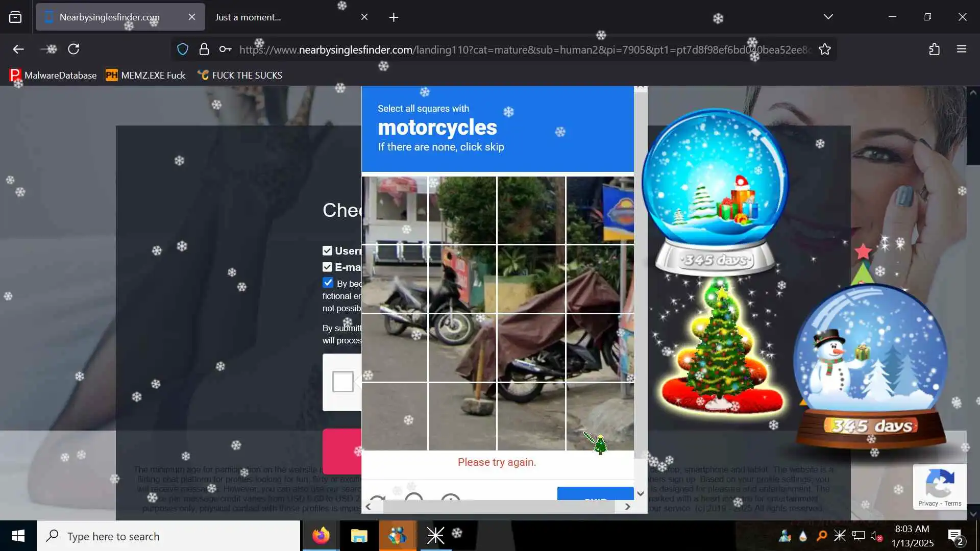980x551 pixels.
Task: Open the browser extensions puzzle icon
Action: click(934, 49)
